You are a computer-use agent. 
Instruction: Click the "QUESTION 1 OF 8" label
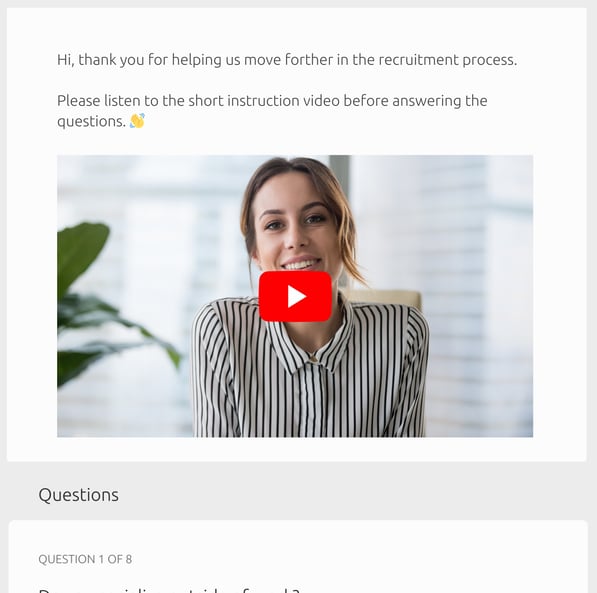pyautogui.click(x=85, y=559)
